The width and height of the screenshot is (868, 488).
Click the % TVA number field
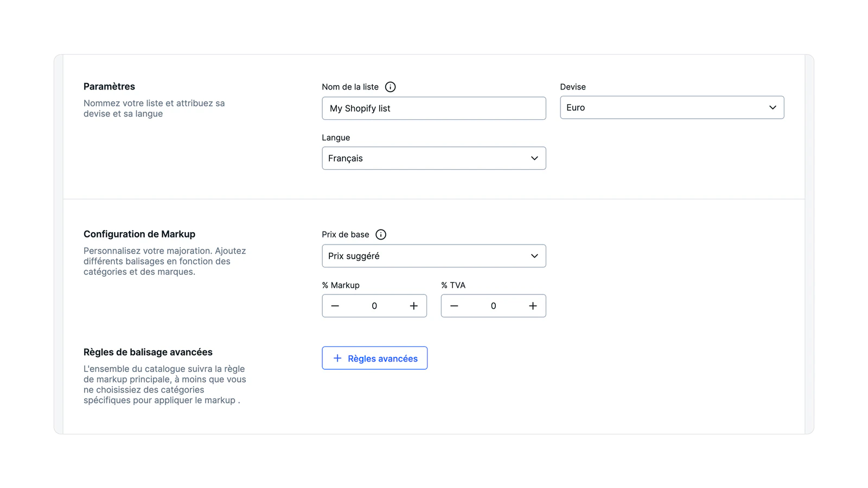pyautogui.click(x=493, y=306)
